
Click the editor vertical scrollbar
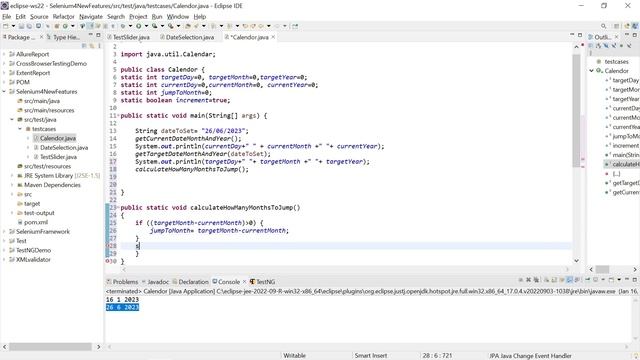coord(576,110)
